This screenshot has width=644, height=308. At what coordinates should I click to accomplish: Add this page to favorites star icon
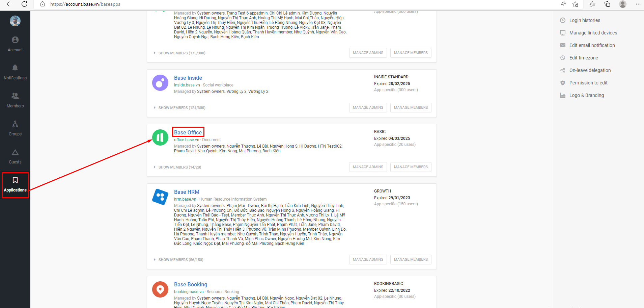(x=576, y=4)
